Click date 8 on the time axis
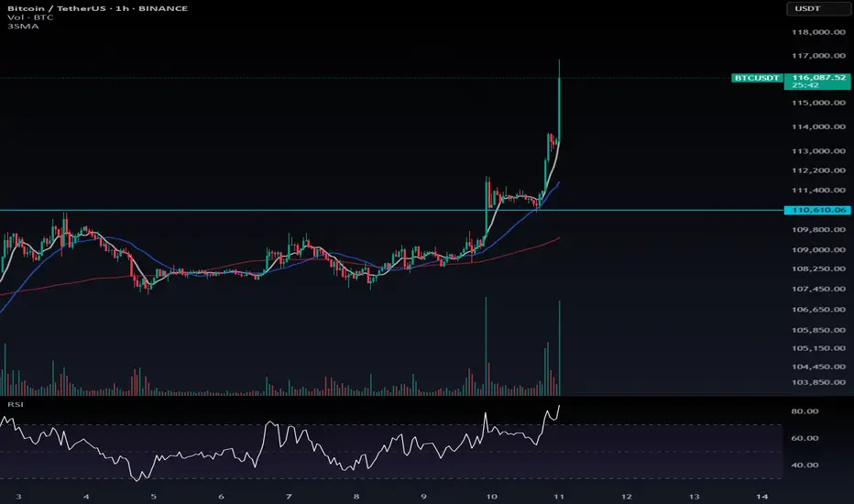This screenshot has width=854, height=504. click(356, 497)
